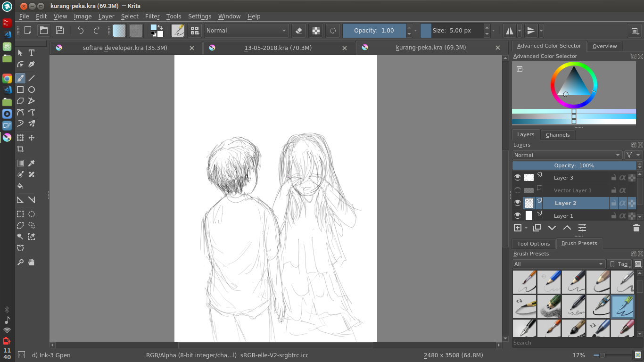Viewport: 644px width, 362px height.
Task: Open the Filter menu
Action: [x=152, y=16]
